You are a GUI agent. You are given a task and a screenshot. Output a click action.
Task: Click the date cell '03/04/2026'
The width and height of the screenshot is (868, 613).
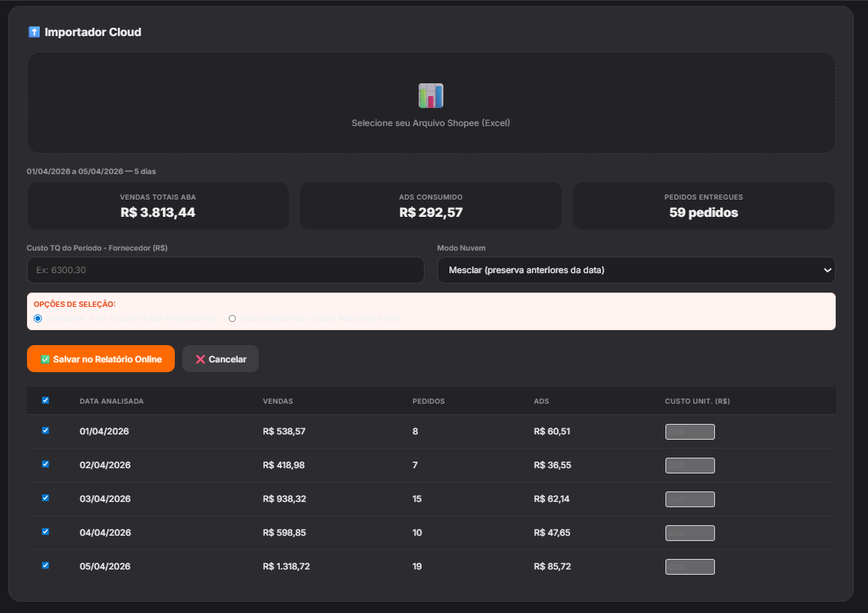tap(105, 499)
